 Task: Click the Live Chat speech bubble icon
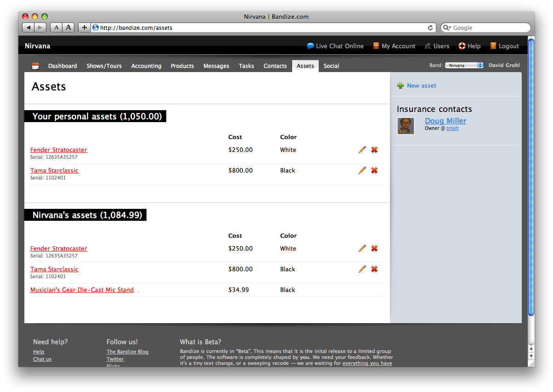coord(310,46)
